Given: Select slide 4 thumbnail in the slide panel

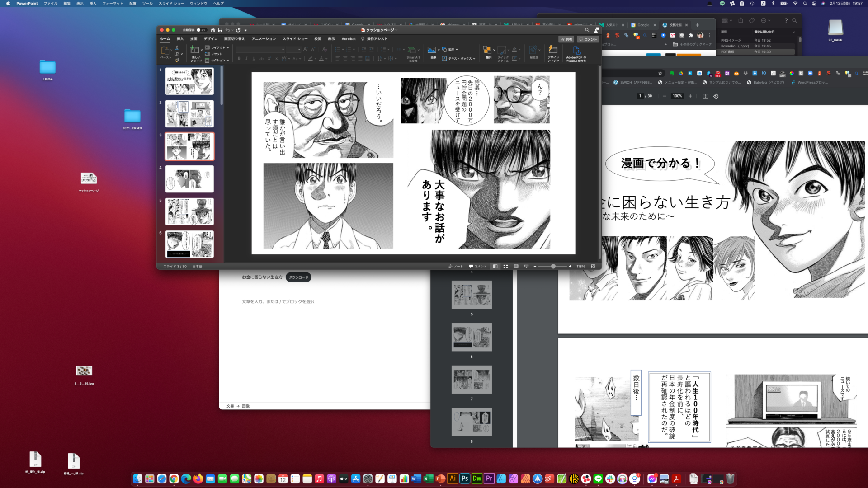Looking at the screenshot, I should pyautogui.click(x=189, y=179).
